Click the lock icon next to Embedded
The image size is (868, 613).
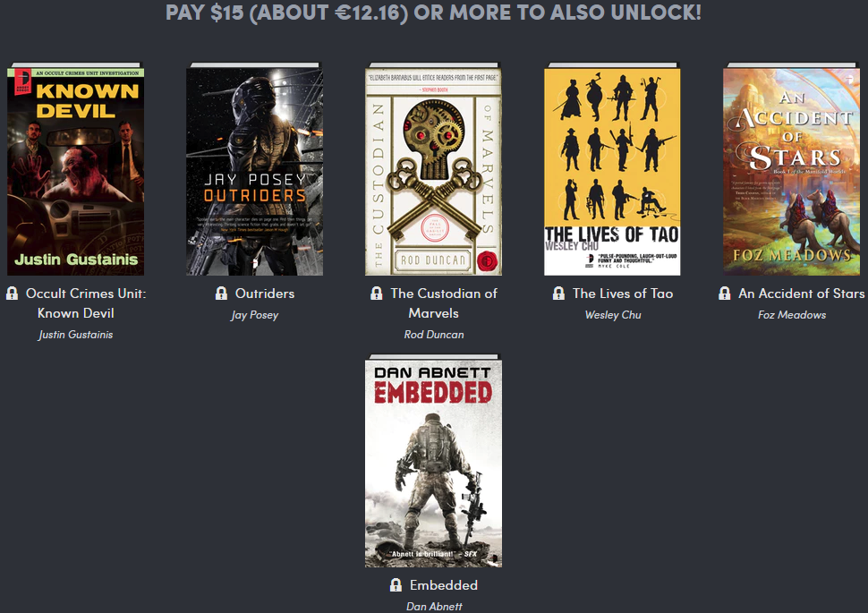click(396, 585)
